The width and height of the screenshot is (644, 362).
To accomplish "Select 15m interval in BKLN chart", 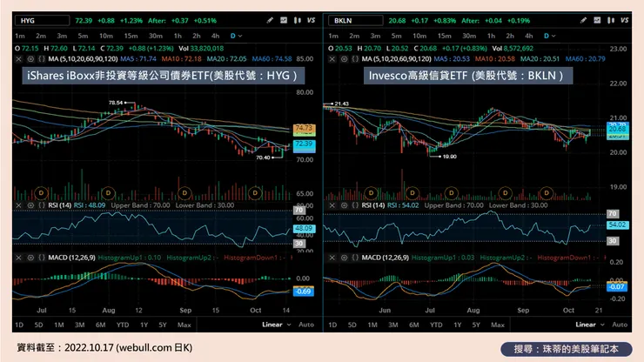I will pos(444,37).
